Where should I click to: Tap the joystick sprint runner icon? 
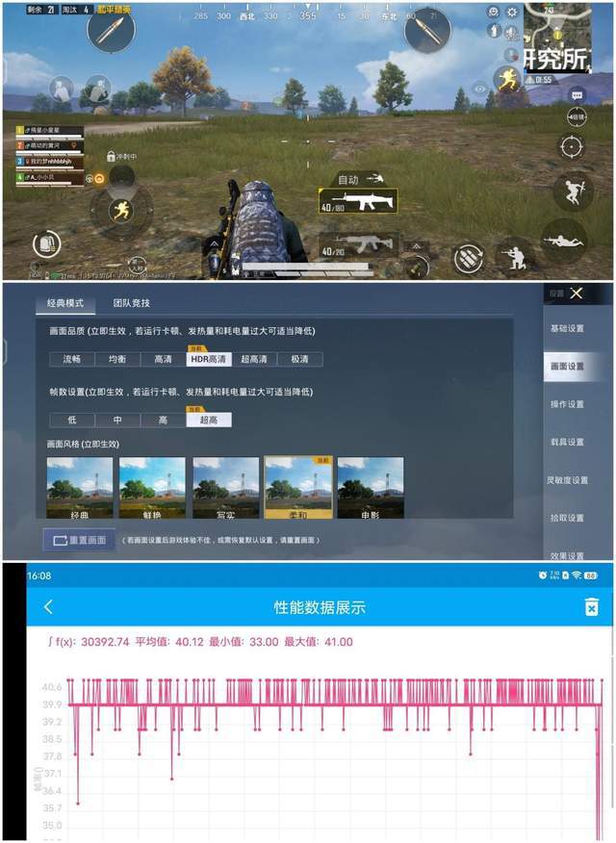click(121, 210)
